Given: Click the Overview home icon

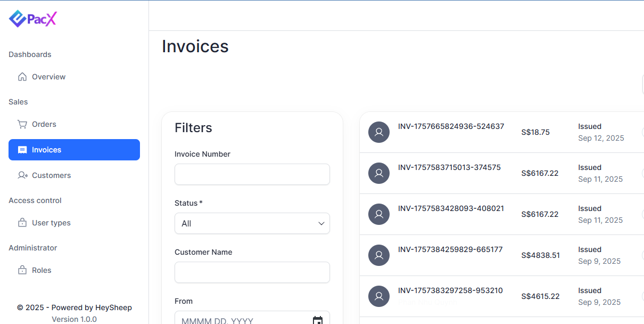Looking at the screenshot, I should click(22, 77).
